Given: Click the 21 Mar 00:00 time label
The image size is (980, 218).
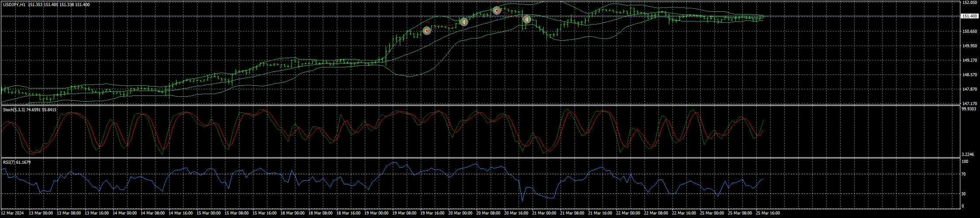Looking at the screenshot, I should (544, 213).
